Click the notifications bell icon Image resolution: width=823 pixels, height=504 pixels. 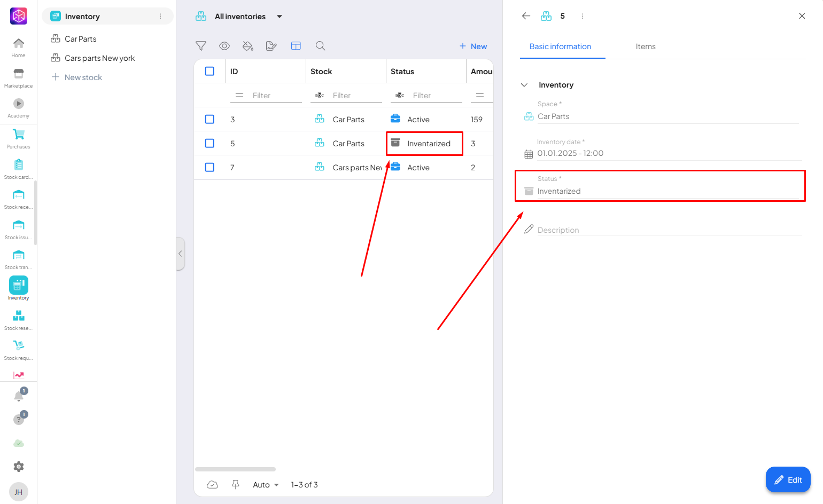coord(19,396)
